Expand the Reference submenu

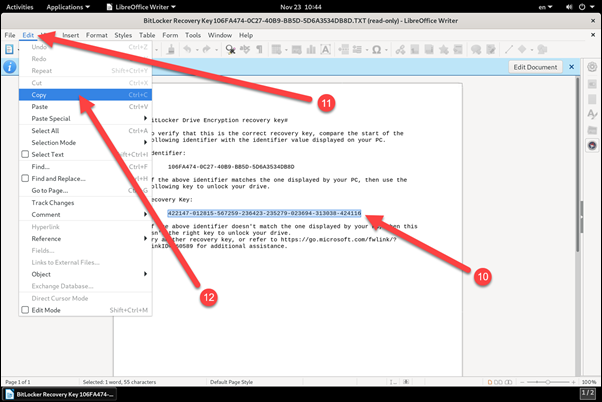tap(85, 239)
